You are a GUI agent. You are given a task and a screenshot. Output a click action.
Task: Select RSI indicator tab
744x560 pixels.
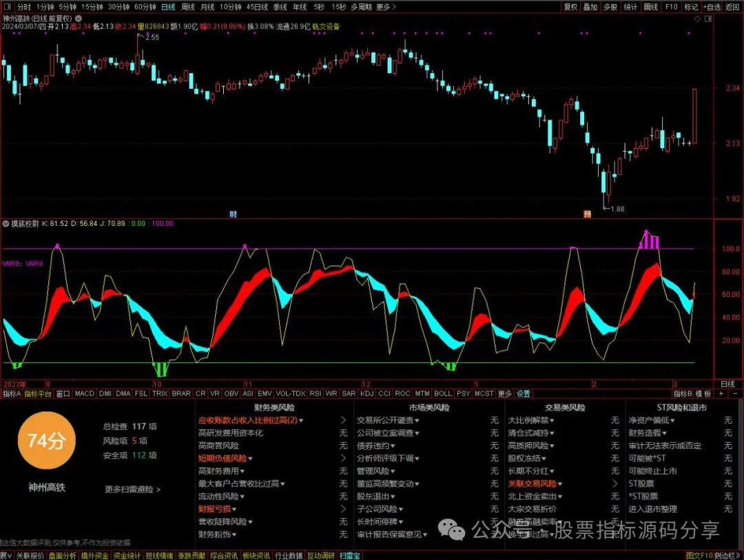click(x=315, y=393)
